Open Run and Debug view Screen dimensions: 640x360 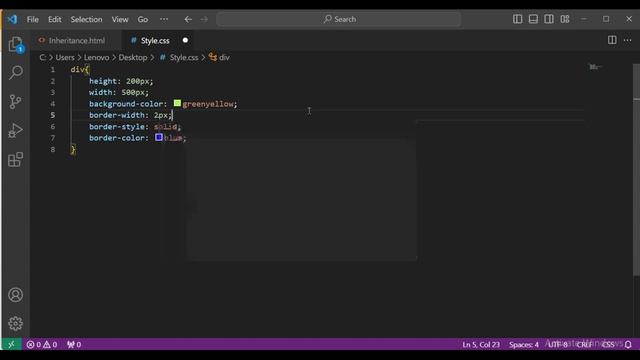pyautogui.click(x=16, y=131)
